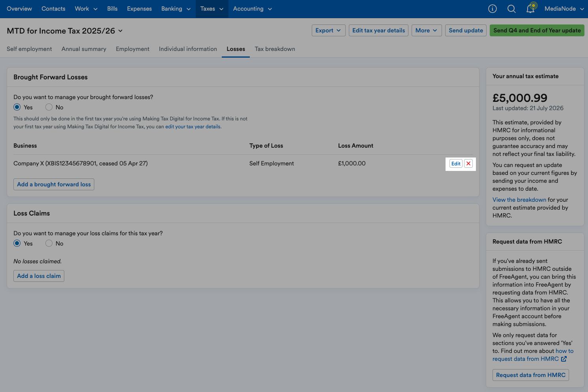
Task: Switch to the Individual information tab
Action: (x=188, y=49)
